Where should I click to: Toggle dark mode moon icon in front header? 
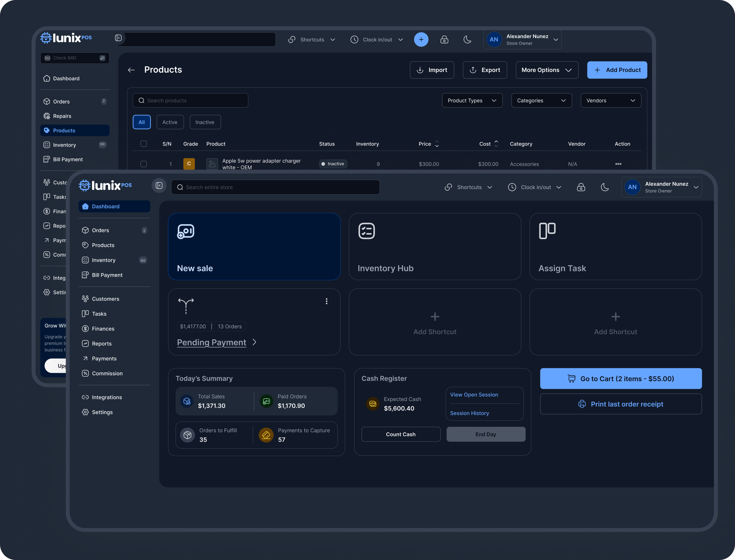pyautogui.click(x=605, y=187)
